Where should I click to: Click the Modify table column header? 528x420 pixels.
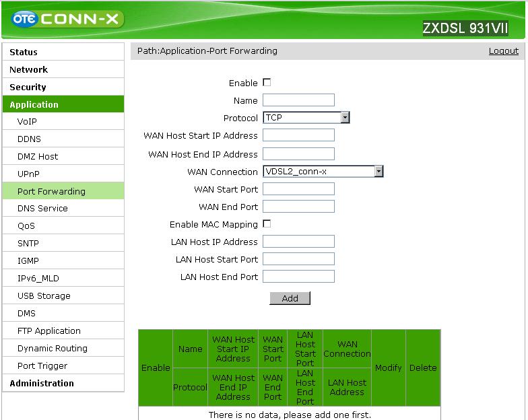click(x=388, y=367)
